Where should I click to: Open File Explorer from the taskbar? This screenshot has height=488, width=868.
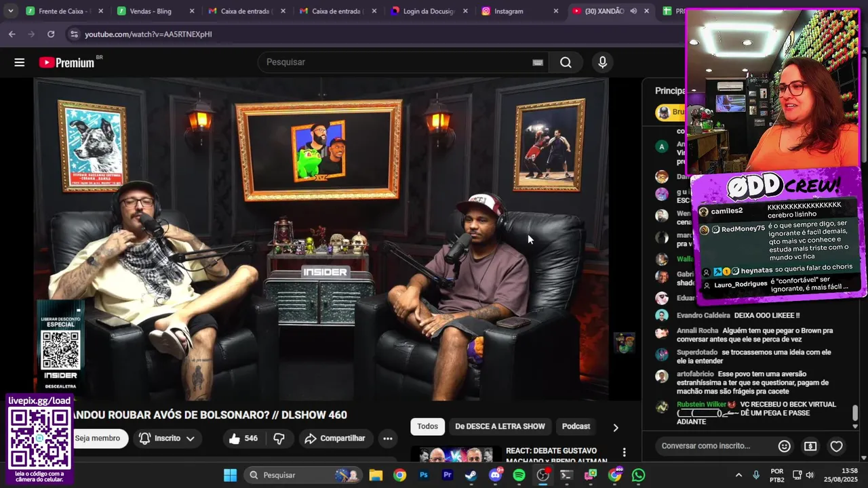[x=376, y=475]
